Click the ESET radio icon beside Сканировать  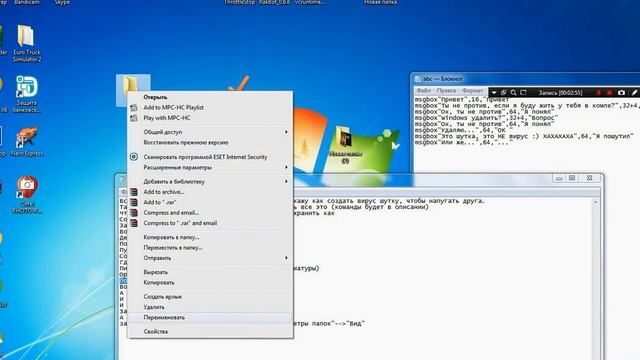(x=133, y=157)
